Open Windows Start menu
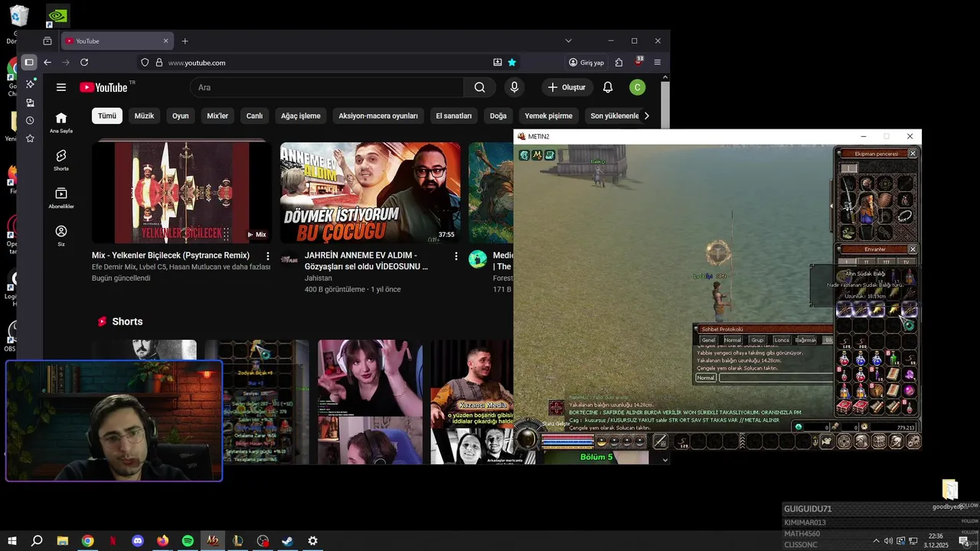The width and height of the screenshot is (980, 551). point(12,541)
